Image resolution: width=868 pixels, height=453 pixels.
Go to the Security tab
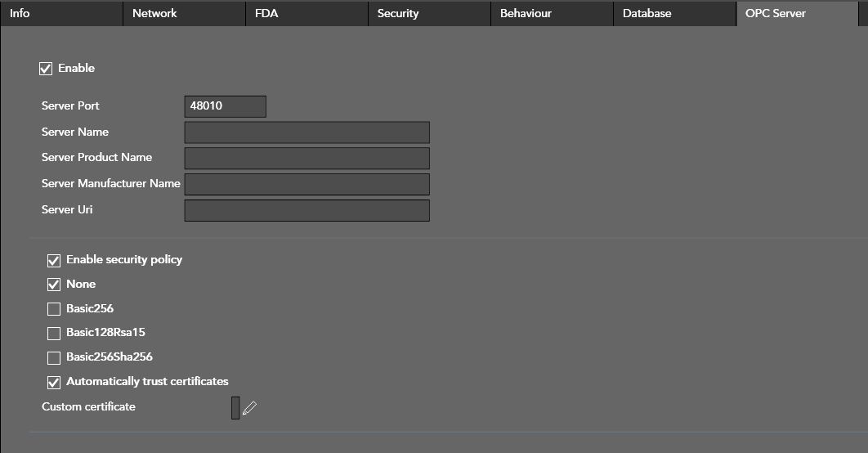point(429,13)
